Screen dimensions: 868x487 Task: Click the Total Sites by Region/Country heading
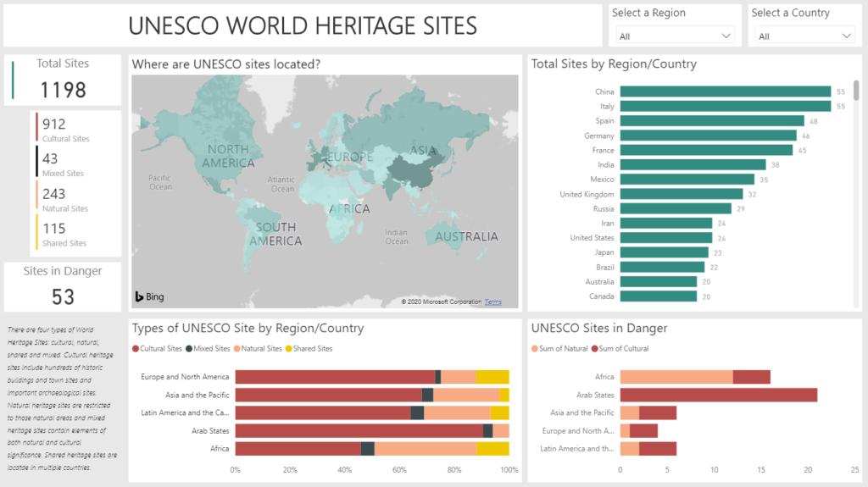(x=614, y=64)
